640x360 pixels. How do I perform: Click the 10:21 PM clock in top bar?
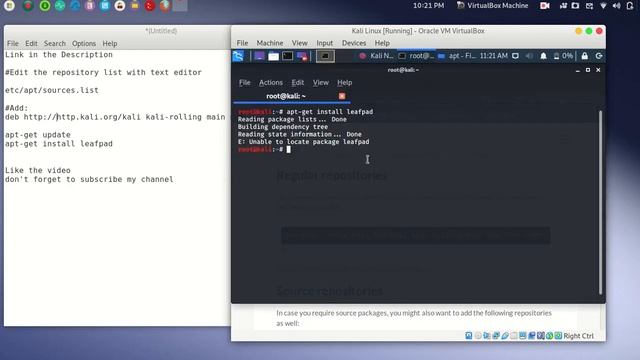(x=428, y=6)
